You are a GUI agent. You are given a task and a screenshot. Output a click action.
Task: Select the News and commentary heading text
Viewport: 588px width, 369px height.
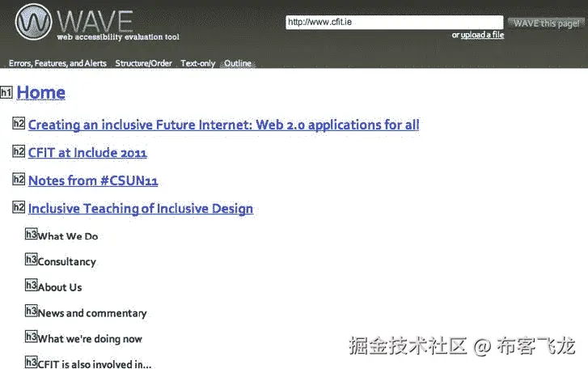92,313
